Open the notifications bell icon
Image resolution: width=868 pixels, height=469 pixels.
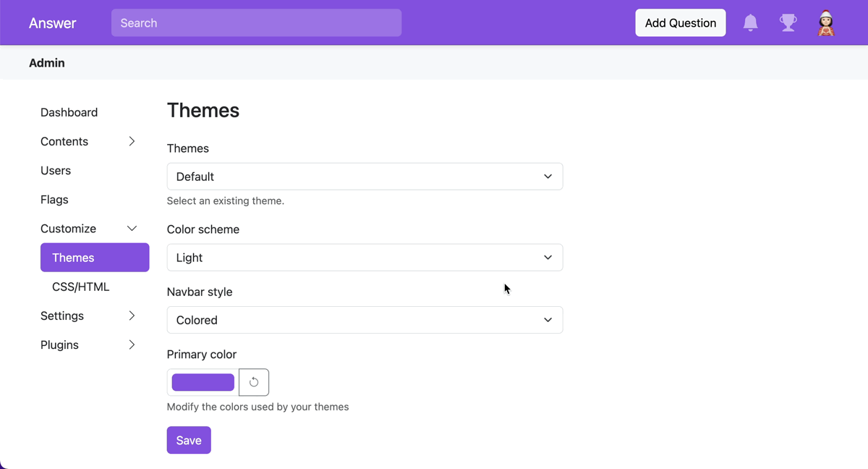[750, 23]
